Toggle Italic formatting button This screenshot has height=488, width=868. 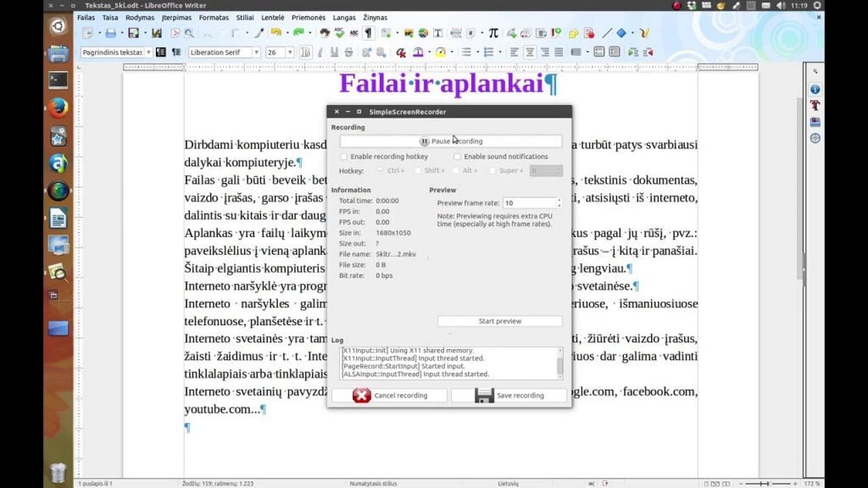point(320,52)
